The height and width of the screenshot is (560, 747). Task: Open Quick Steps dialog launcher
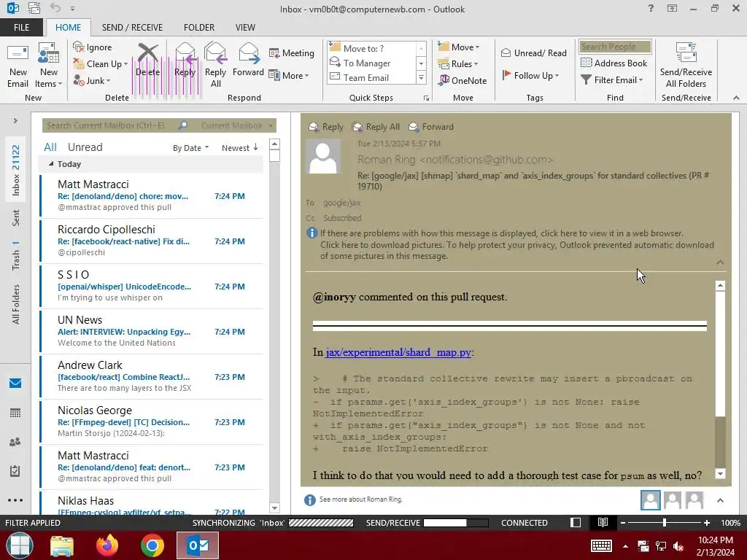[x=426, y=98]
